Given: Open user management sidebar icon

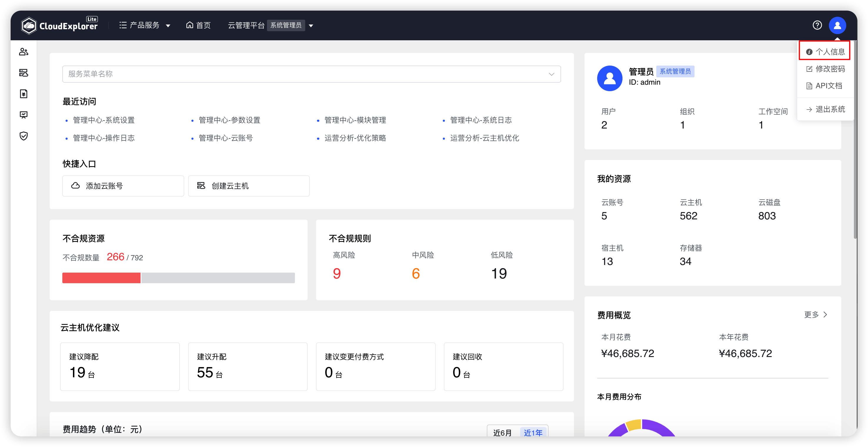Looking at the screenshot, I should click(x=24, y=51).
